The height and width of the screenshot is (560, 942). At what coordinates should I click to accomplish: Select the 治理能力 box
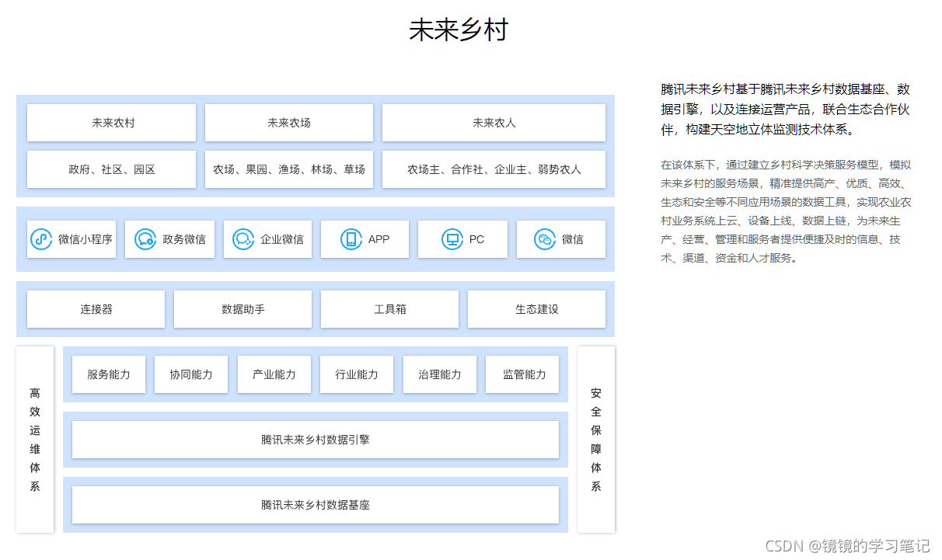(440, 374)
